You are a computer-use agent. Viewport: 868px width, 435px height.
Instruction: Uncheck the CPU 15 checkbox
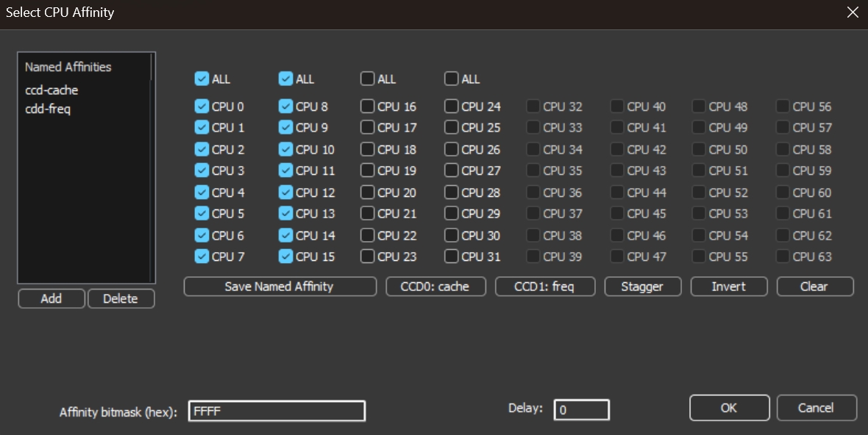286,256
